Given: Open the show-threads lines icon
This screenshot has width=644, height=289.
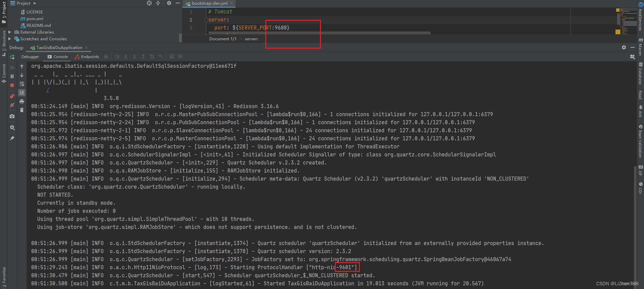Looking at the screenshot, I should click(x=106, y=57).
